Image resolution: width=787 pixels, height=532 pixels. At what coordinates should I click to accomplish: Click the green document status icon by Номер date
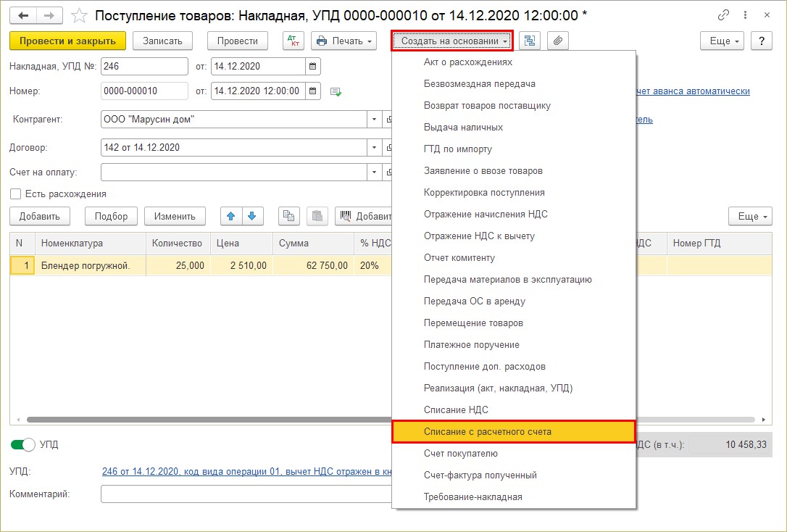(336, 92)
